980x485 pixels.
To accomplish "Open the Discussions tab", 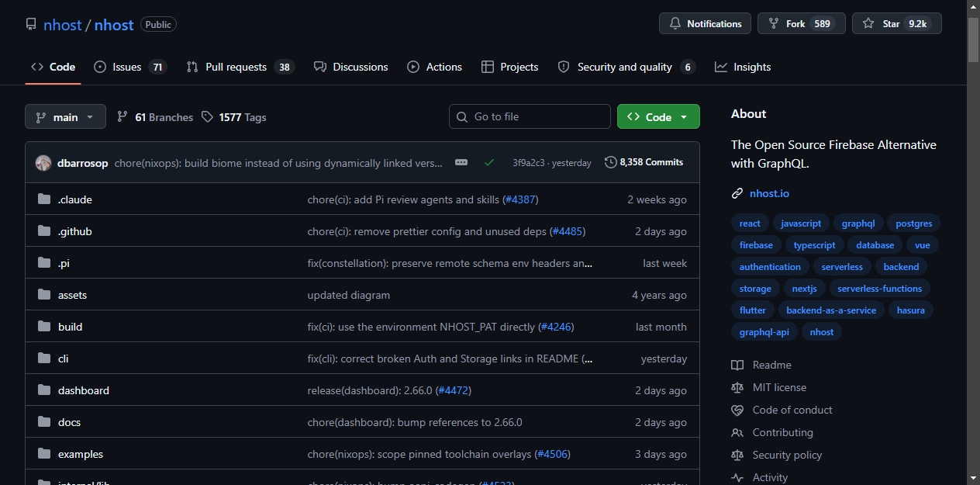I will 351,67.
